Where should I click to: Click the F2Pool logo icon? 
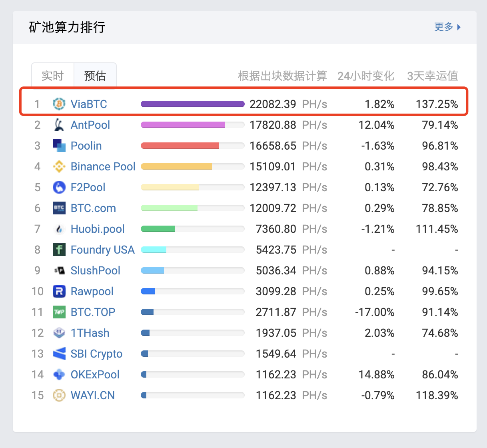[59, 187]
